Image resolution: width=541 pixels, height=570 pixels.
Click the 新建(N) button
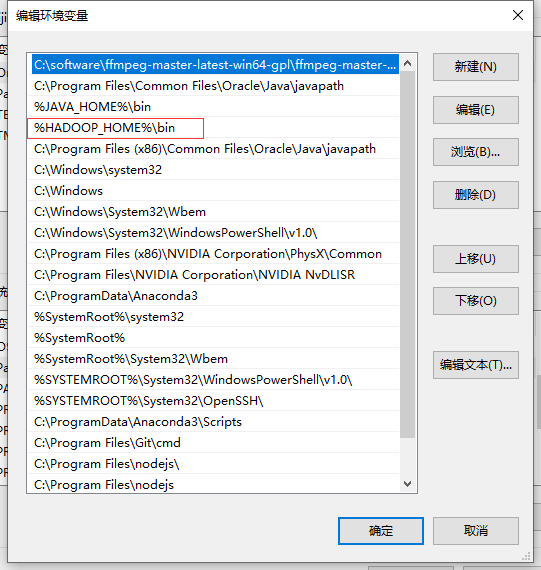pyautogui.click(x=476, y=67)
